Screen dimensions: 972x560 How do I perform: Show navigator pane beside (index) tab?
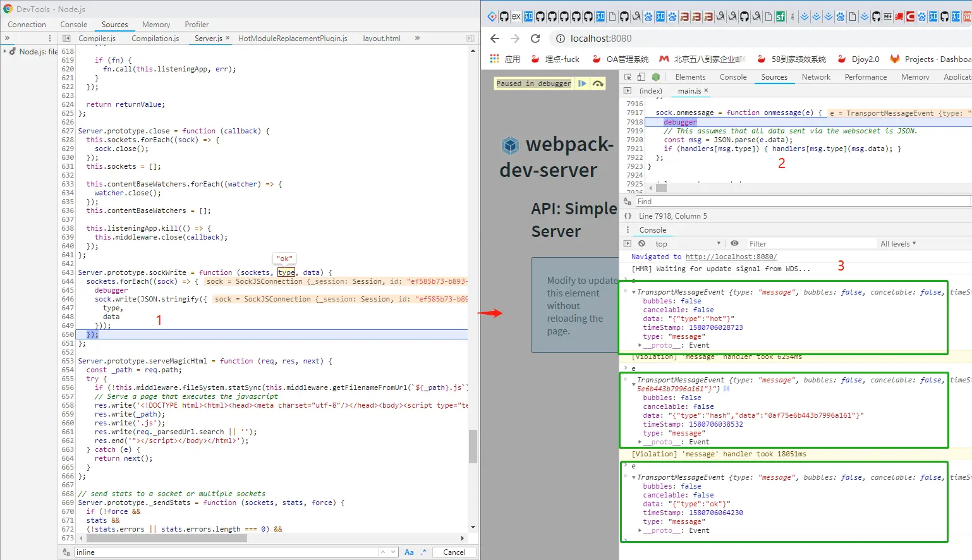coord(628,91)
